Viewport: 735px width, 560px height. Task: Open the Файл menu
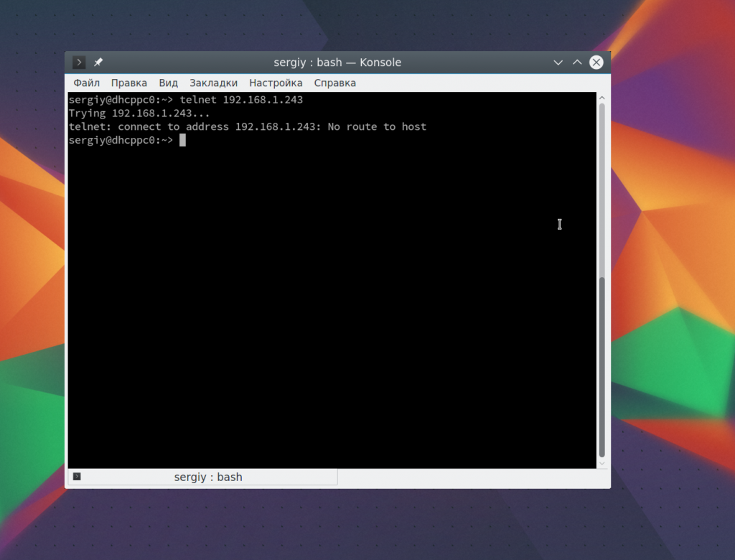point(87,83)
